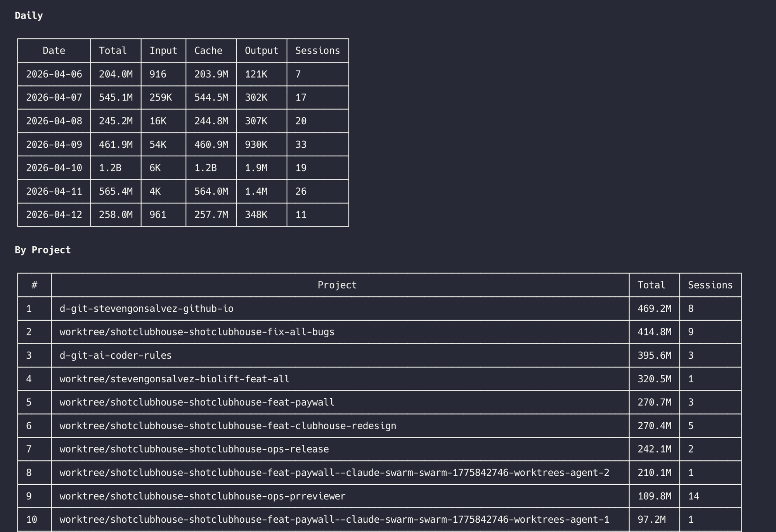This screenshot has width=776, height=532.
Task: Click the Output column header
Action: point(261,50)
